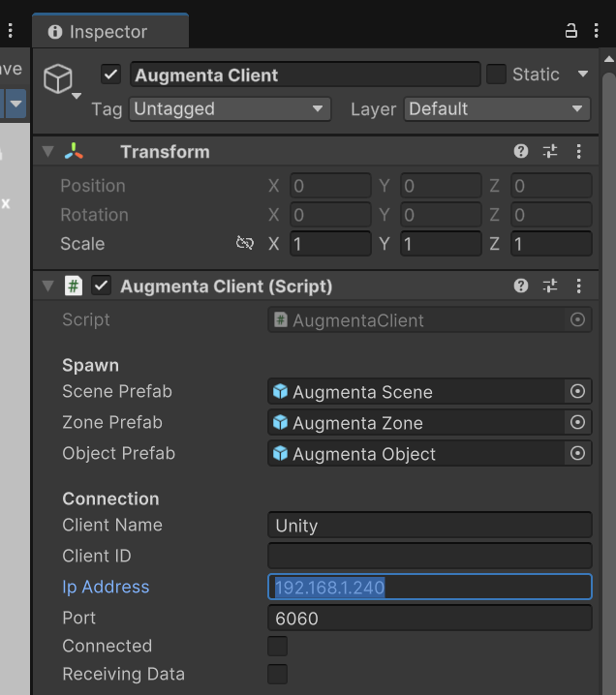Collapse the Transform component foldout
Screen dimensions: 616x695
47,152
